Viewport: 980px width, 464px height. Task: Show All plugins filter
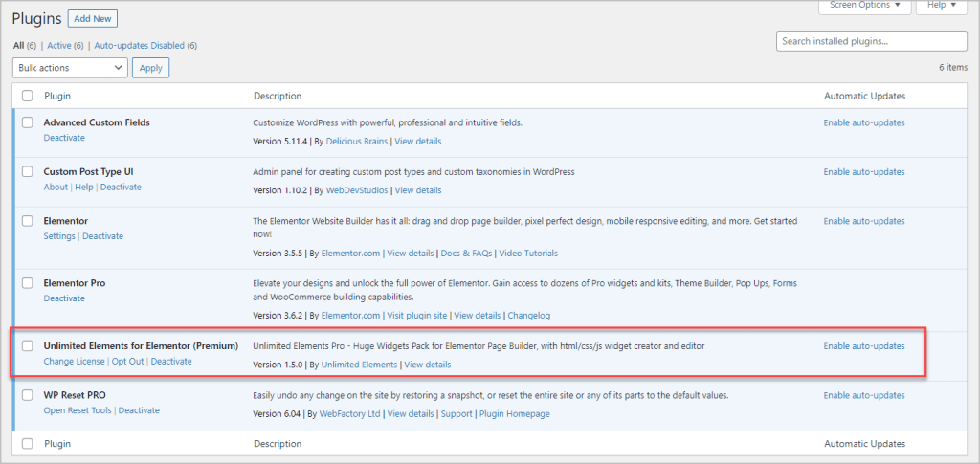[x=19, y=46]
